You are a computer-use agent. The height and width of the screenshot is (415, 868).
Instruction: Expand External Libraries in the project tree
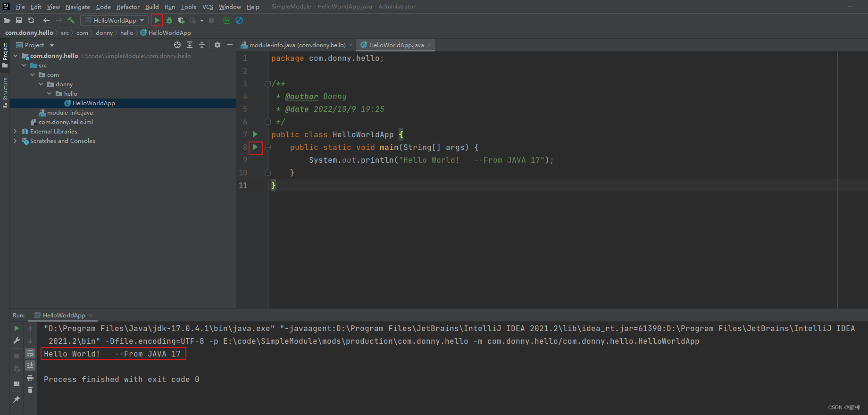click(x=16, y=131)
